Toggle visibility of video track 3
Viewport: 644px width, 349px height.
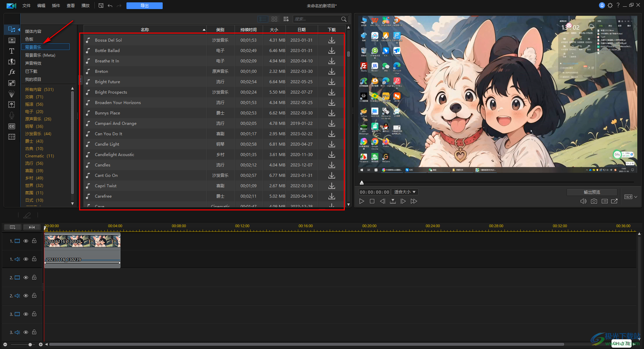[x=26, y=314]
